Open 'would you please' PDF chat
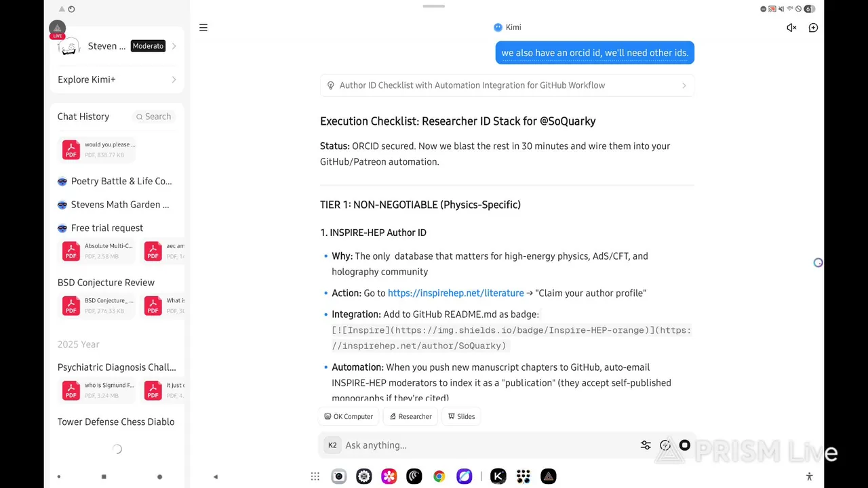Viewport: 868px width, 488px height. [x=99, y=149]
